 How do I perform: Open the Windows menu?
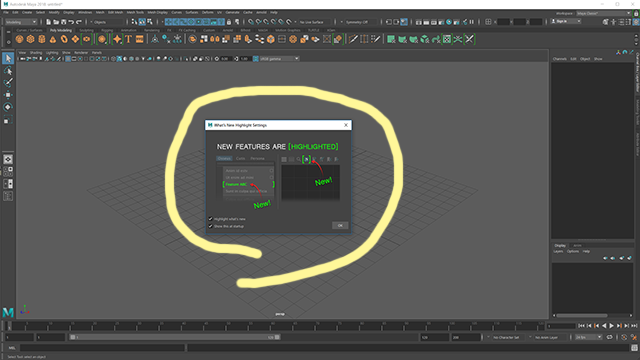point(85,13)
